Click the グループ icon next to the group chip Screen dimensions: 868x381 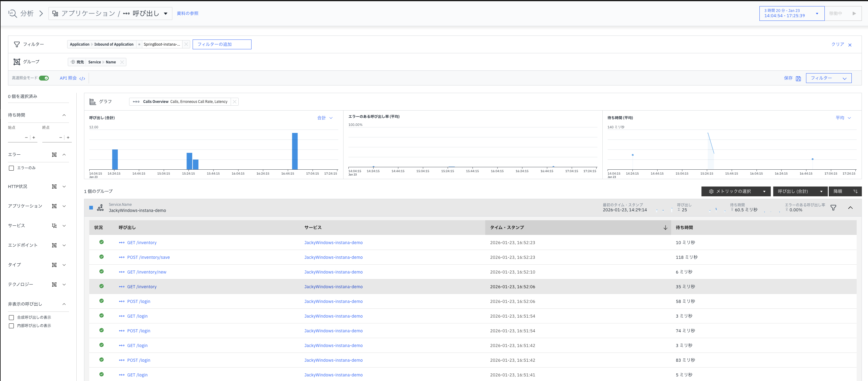(17, 62)
